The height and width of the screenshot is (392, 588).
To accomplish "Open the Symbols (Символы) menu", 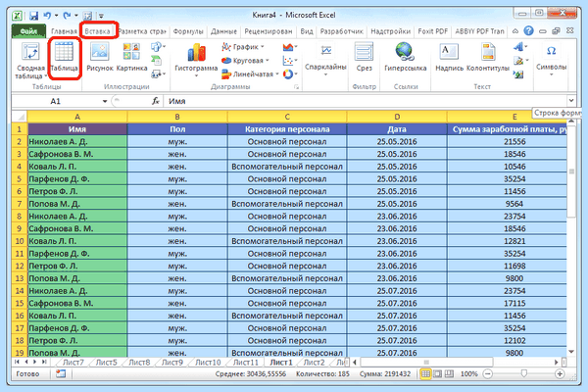I will pos(551,58).
